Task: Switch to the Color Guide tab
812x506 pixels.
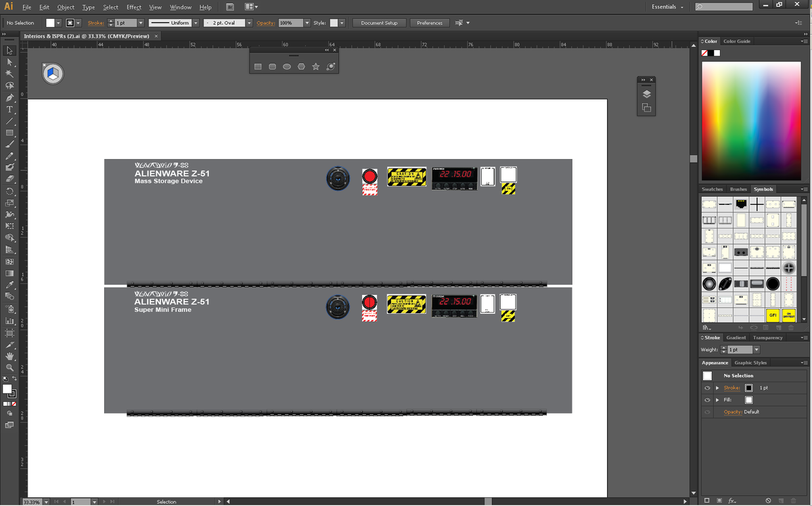Action: point(737,41)
